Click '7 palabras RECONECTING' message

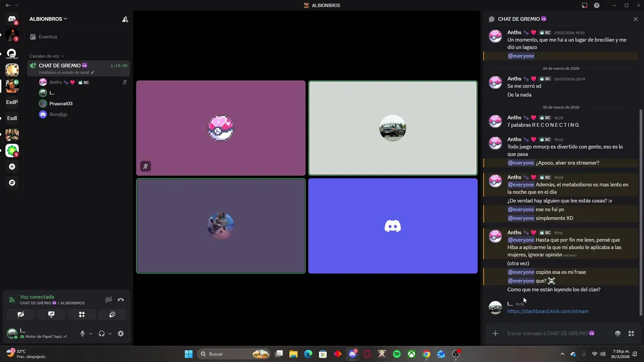[x=543, y=125]
